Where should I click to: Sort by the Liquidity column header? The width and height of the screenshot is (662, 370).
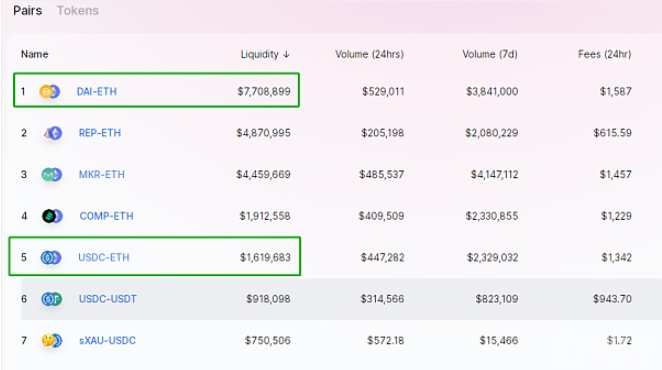(260, 54)
